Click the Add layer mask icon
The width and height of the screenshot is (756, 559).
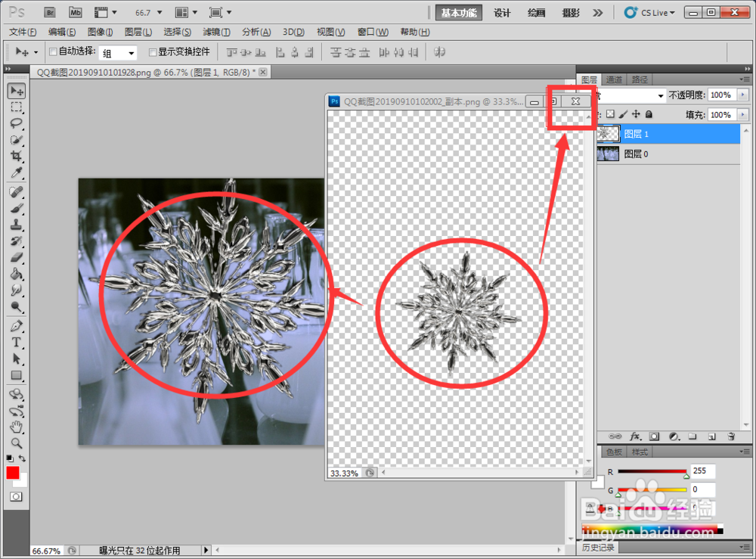[x=655, y=436]
